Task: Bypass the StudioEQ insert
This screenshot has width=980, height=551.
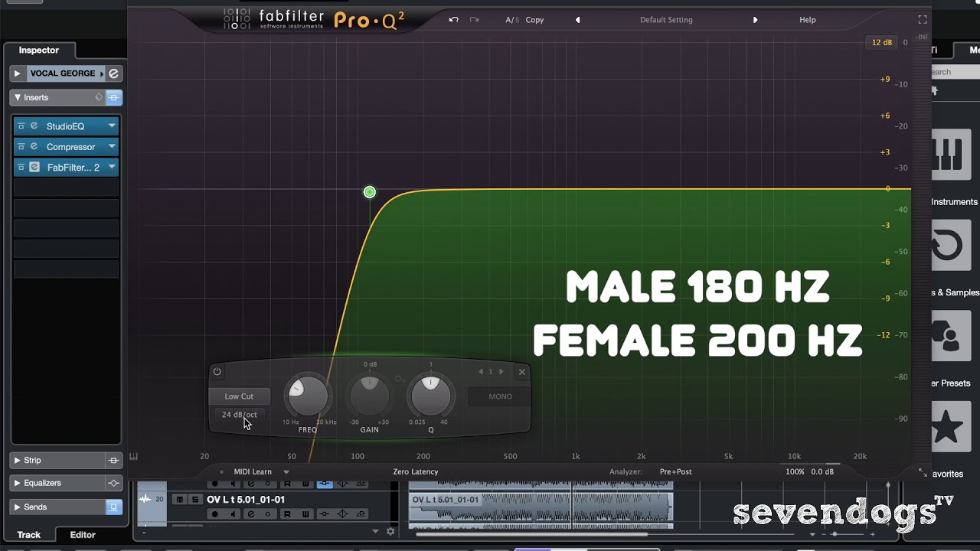Action: click(x=21, y=126)
